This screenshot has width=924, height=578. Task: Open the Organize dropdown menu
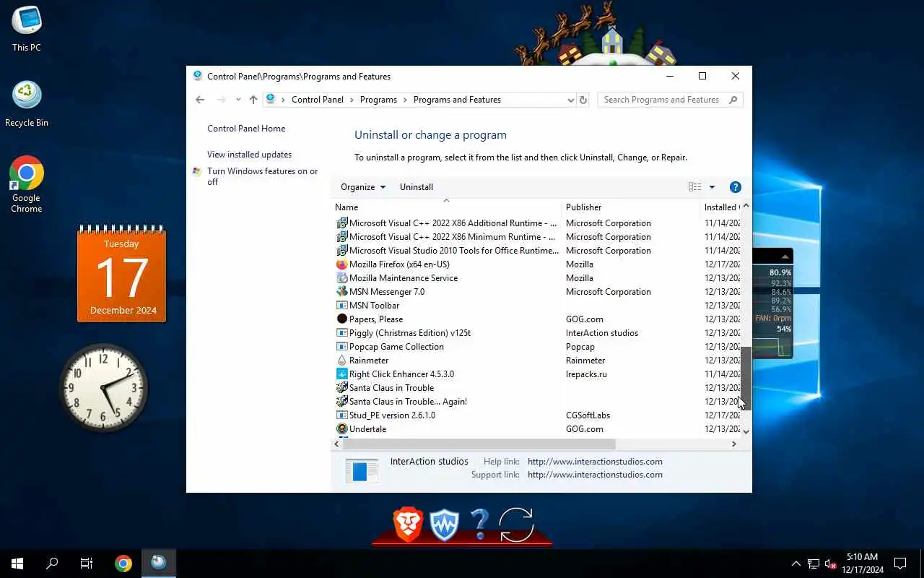(x=363, y=187)
